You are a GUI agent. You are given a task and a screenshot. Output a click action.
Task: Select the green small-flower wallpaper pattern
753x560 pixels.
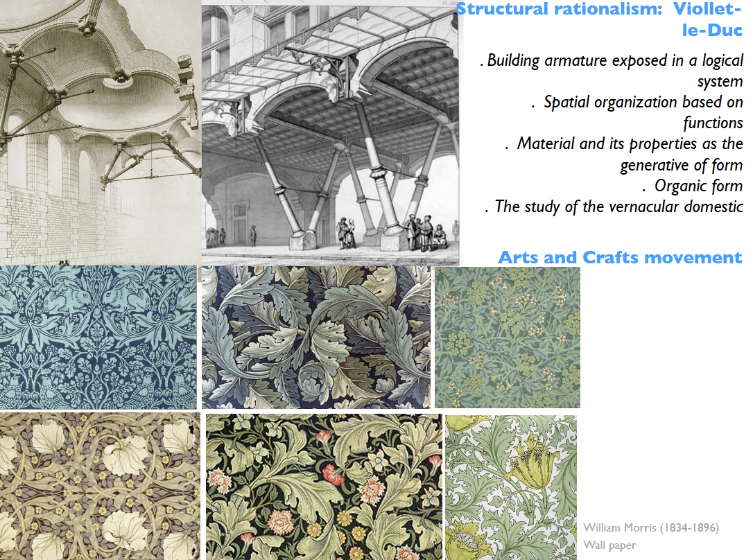click(507, 338)
